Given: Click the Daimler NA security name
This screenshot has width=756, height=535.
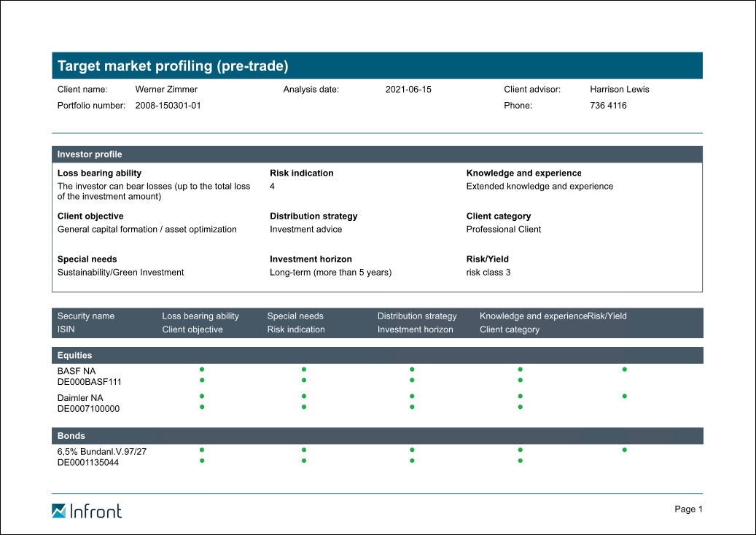Looking at the screenshot, I should (80, 398).
